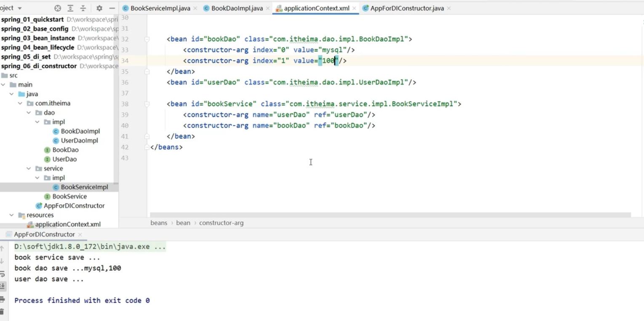The height and width of the screenshot is (321, 644).
Task: Collapse all nodes in Project panel
Action: coord(83,8)
